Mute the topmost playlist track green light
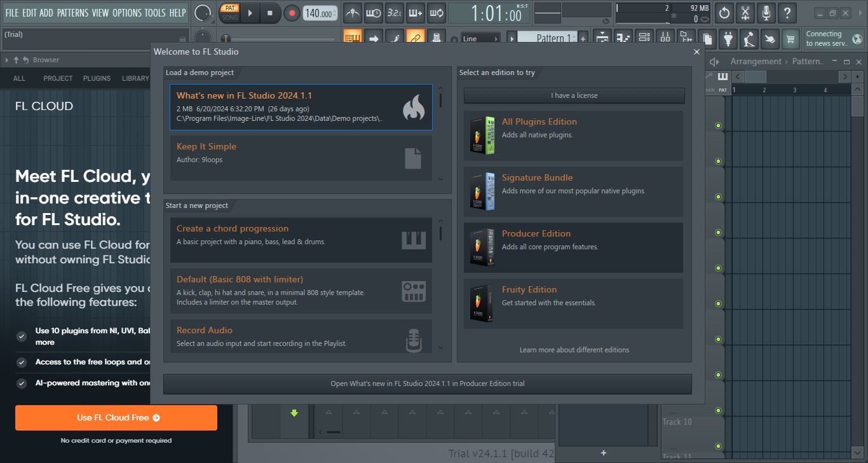The width and height of the screenshot is (868, 463). click(x=718, y=126)
